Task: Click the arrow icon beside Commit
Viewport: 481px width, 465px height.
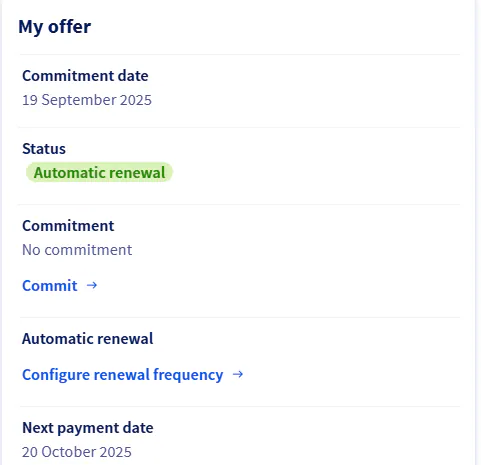Action: (x=92, y=285)
